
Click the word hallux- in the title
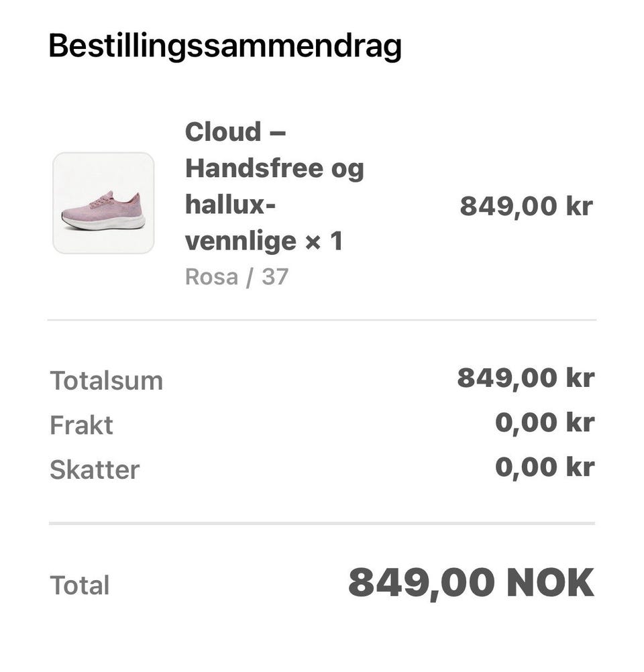(x=230, y=205)
